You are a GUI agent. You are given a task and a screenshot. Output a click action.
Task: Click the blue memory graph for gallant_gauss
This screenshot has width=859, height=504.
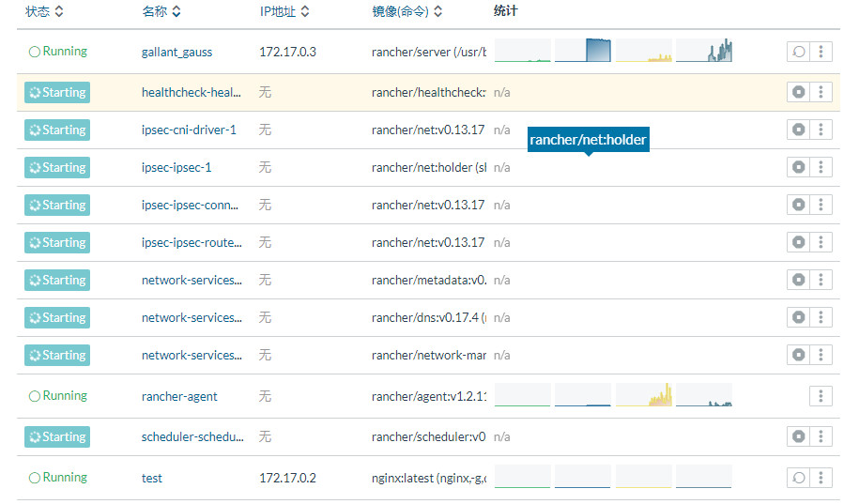(583, 51)
